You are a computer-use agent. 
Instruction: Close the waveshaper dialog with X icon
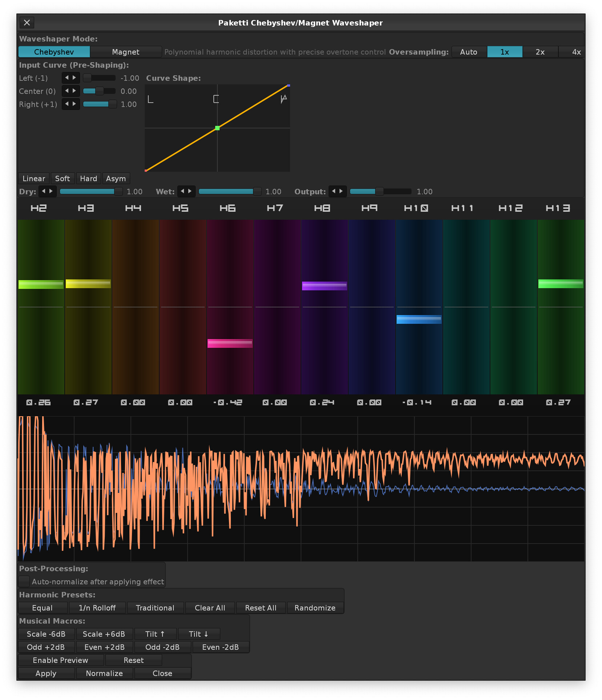[x=27, y=23]
